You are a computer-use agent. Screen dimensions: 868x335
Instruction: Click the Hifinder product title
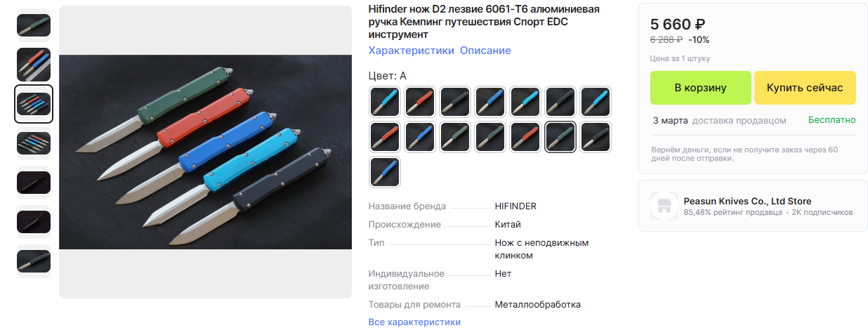coord(485,22)
